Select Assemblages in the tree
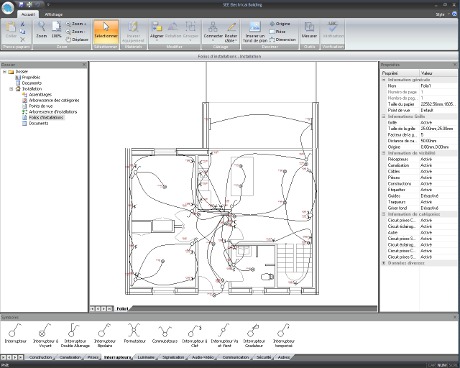Screen dimensions: 460x368 point(37,95)
